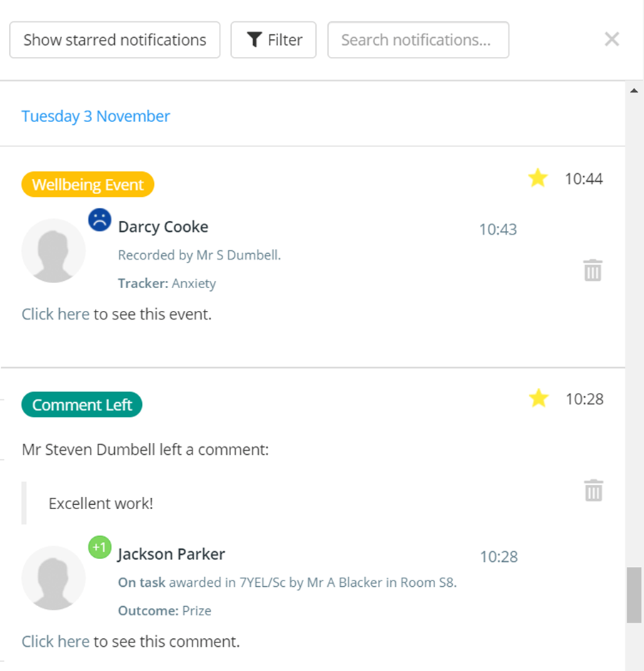Open the Wellbeing Event category label
644x671 pixels.
coord(87,184)
